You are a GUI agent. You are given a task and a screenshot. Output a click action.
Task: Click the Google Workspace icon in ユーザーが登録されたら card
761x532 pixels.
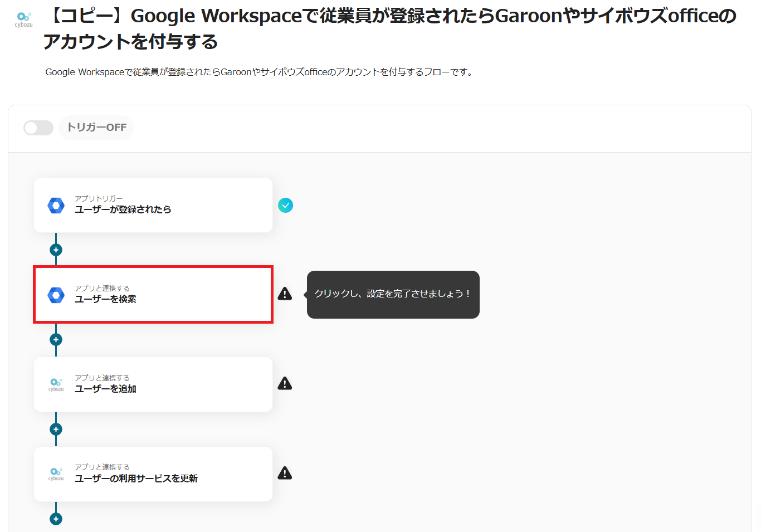click(x=56, y=206)
